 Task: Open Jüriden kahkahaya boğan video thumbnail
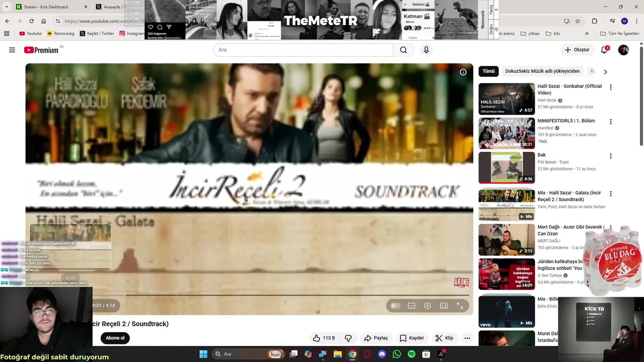pyautogui.click(x=507, y=275)
